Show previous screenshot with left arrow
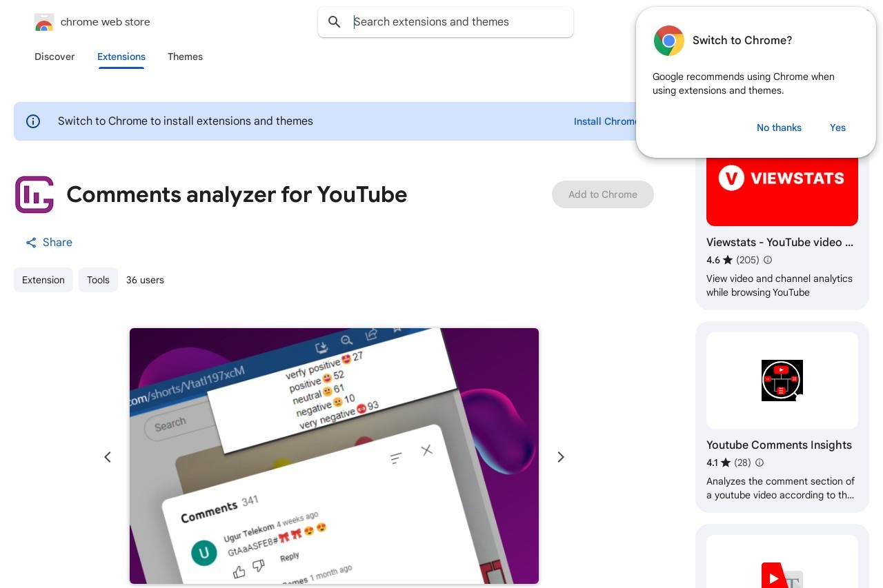This screenshot has width=883, height=588. tap(108, 457)
